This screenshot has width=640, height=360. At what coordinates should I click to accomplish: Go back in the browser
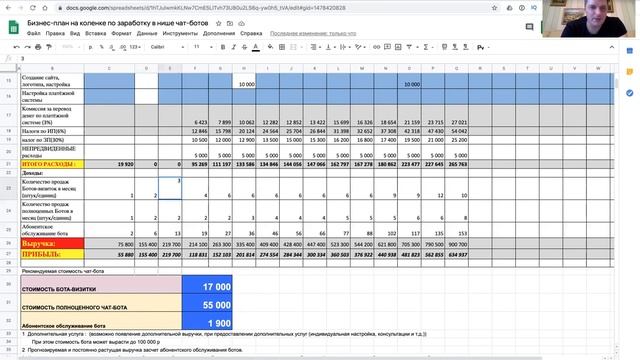click(x=8, y=8)
